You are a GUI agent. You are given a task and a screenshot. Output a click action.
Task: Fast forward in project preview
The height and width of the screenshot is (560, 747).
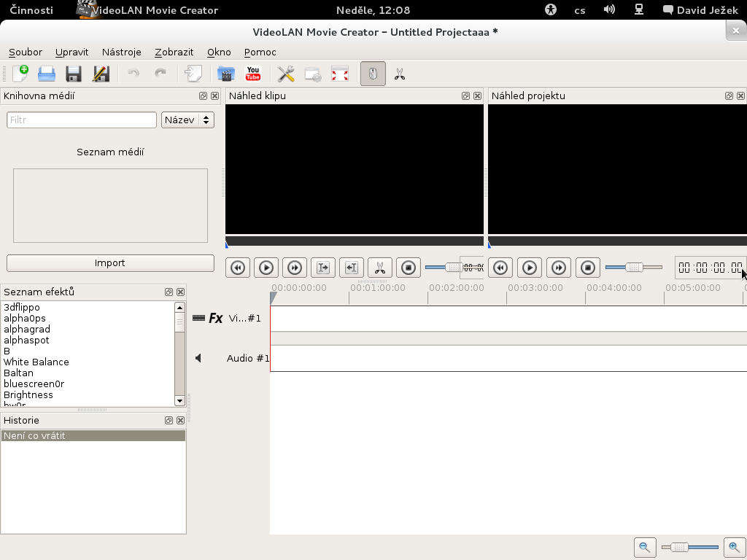(x=558, y=268)
